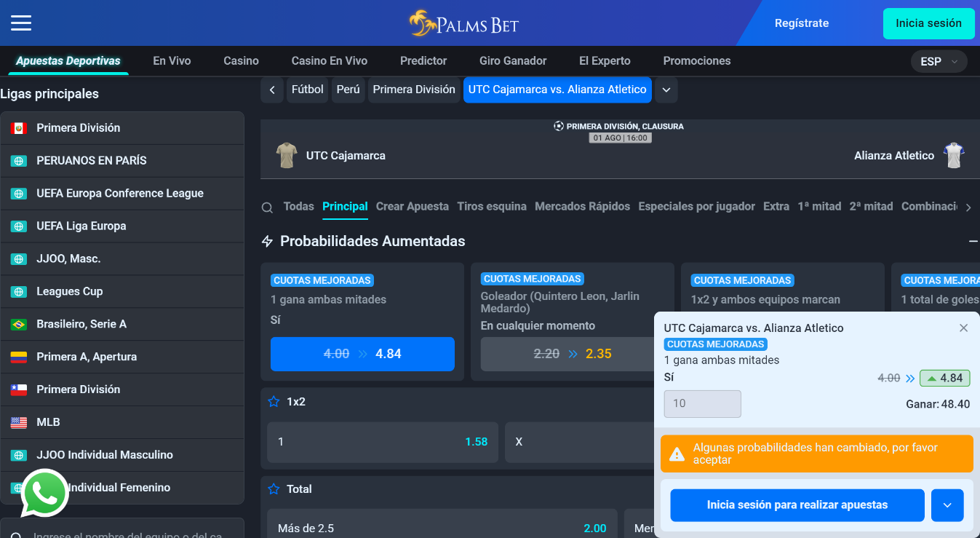This screenshot has width=980, height=538.
Task: Open the ESP language dropdown
Action: tap(939, 62)
